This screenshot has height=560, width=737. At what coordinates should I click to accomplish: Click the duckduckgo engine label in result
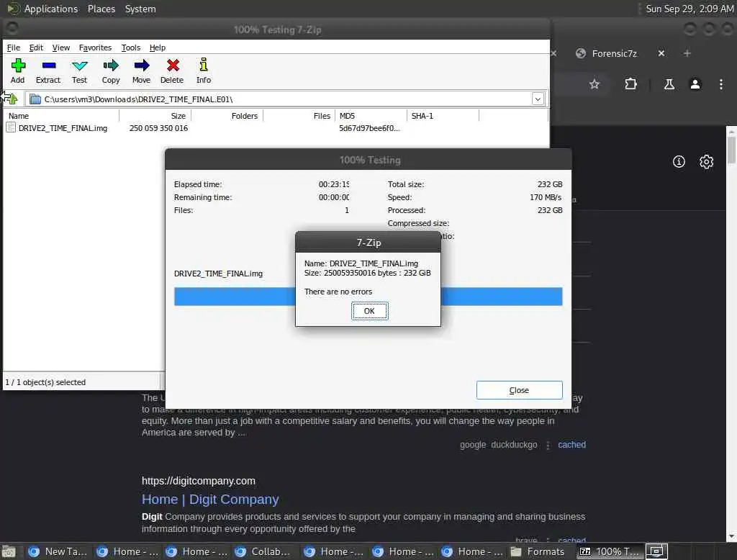(x=514, y=445)
